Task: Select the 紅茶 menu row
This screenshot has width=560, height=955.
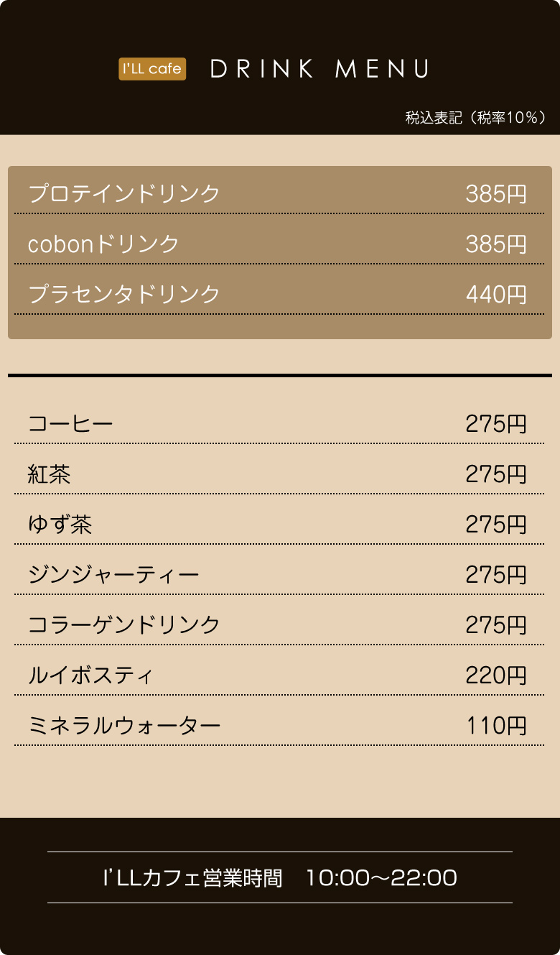Action: click(x=279, y=474)
